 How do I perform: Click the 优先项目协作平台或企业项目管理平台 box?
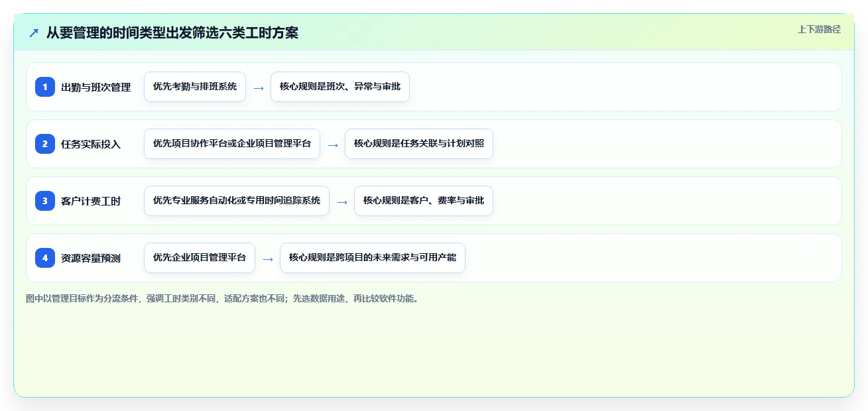232,144
